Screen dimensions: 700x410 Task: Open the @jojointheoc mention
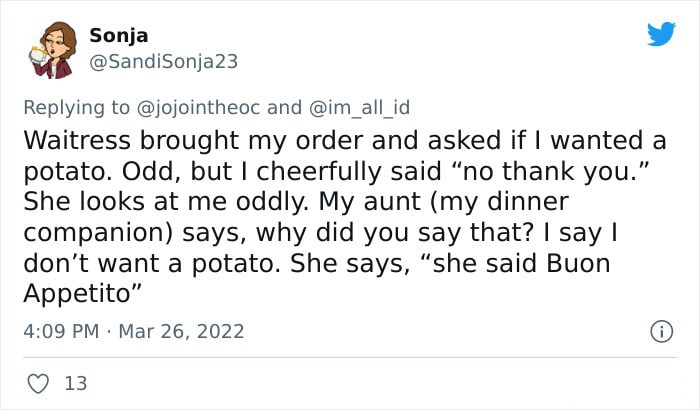tap(198, 108)
